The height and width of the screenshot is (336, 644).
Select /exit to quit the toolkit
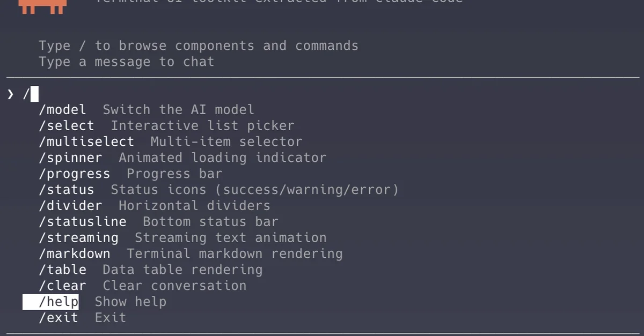59,317
